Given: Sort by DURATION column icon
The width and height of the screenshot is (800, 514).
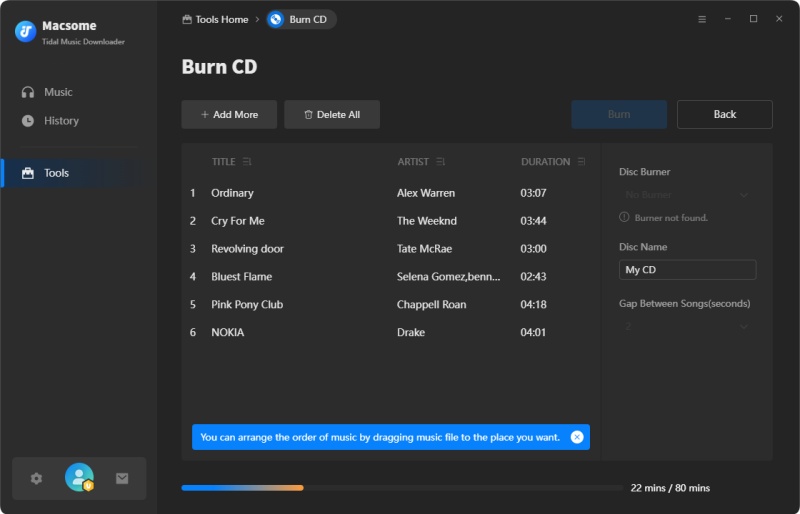Looking at the screenshot, I should 581,162.
